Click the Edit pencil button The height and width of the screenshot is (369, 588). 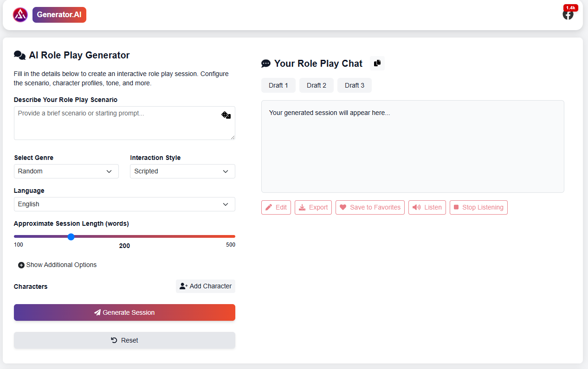[276, 207]
